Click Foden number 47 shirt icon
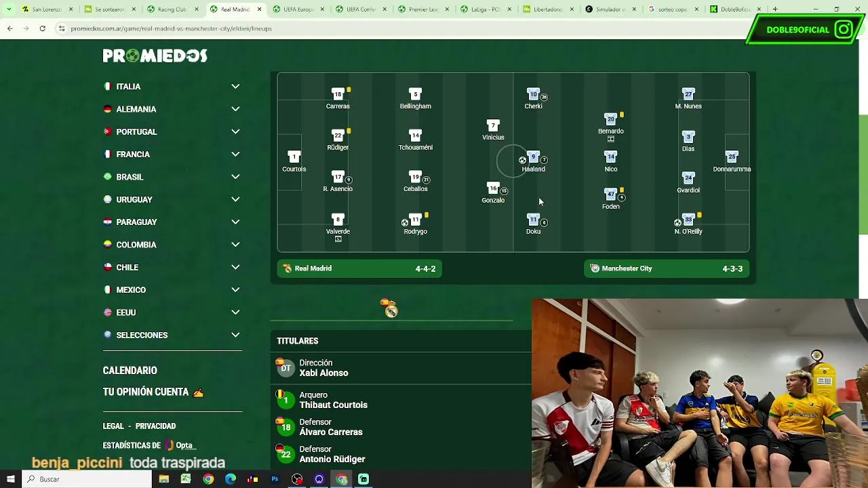Image resolution: width=868 pixels, height=488 pixels. [x=610, y=194]
